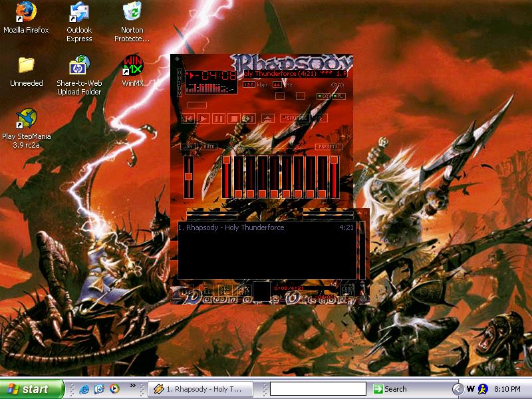Screen dimensions: 532x399
Task: Open equalizer PRESETS menu
Action: click(x=329, y=146)
